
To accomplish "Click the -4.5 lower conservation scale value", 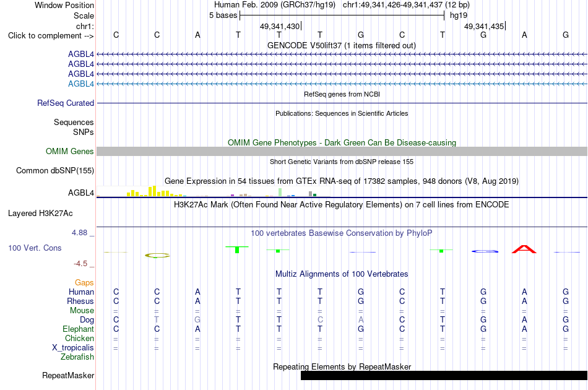I will click(x=80, y=264).
